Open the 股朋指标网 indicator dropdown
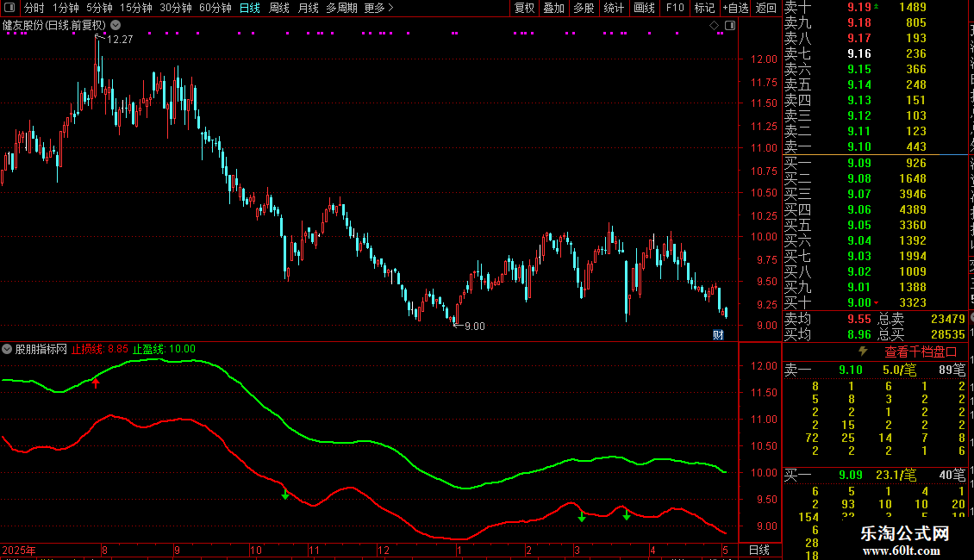Image resolution: width=974 pixels, height=560 pixels. pyautogui.click(x=7, y=349)
